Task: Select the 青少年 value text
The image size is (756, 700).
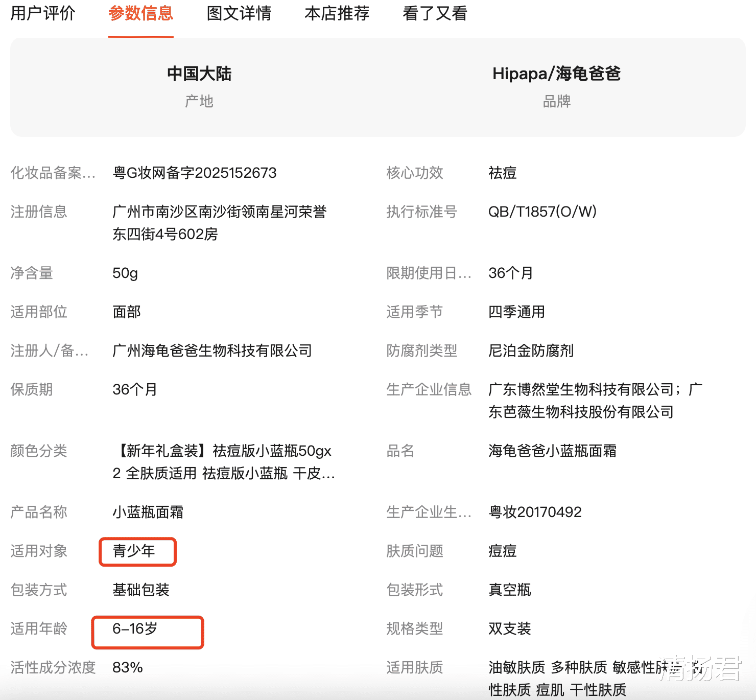Action: [134, 551]
